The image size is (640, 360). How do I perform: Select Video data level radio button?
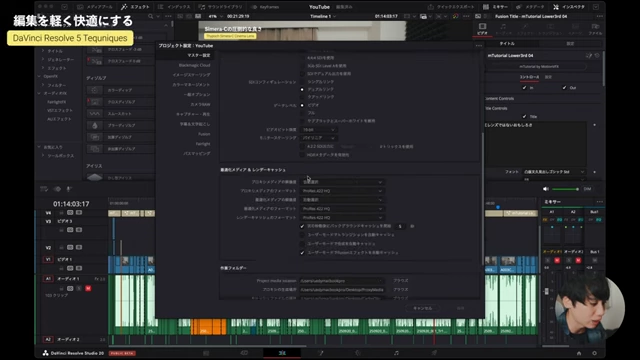coord(302,105)
